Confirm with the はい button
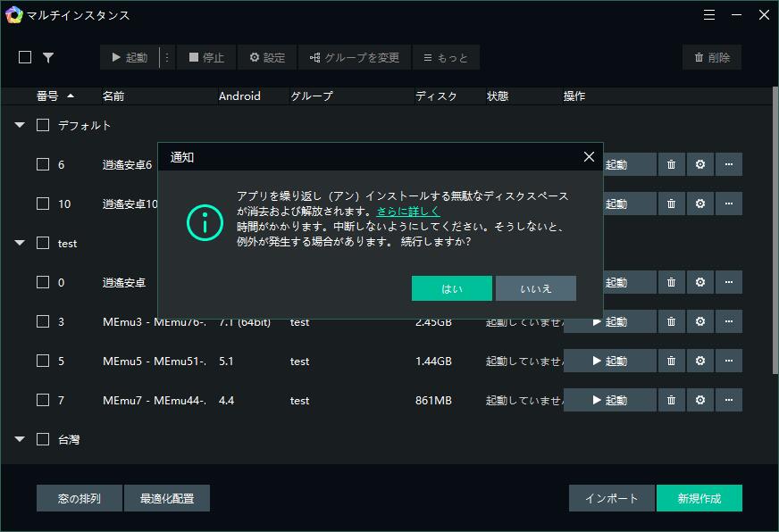This screenshot has height=532, width=779. (x=452, y=288)
